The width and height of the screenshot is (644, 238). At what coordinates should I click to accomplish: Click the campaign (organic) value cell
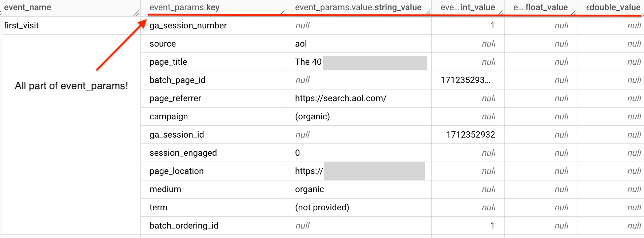(x=313, y=116)
